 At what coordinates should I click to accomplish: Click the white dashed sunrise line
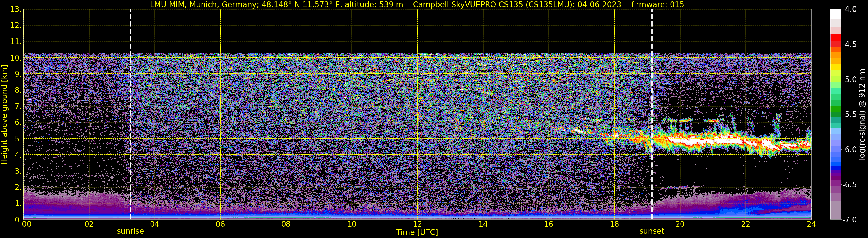pyautogui.click(x=130, y=114)
